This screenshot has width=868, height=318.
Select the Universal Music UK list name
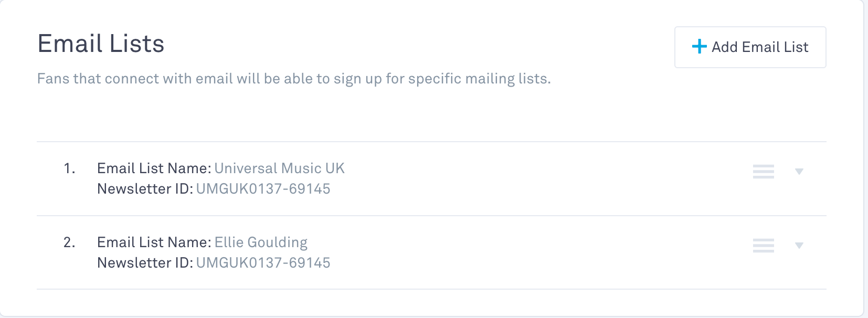(x=279, y=168)
